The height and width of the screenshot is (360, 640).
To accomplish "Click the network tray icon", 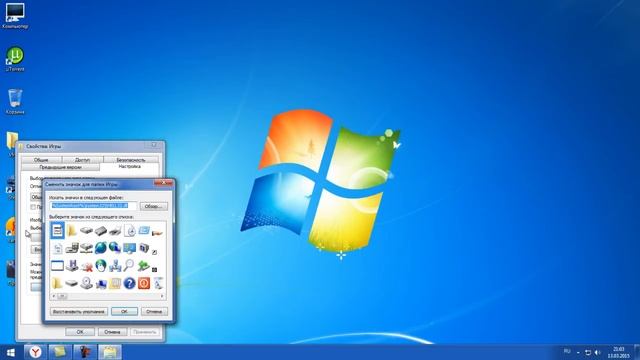I will [588, 352].
